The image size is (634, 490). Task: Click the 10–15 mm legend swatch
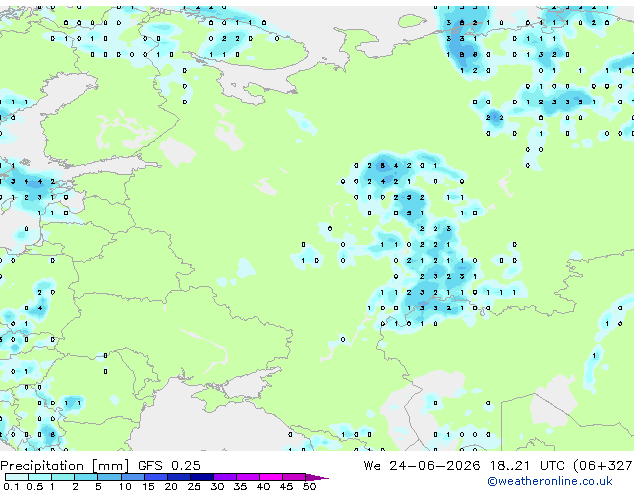click(133, 477)
